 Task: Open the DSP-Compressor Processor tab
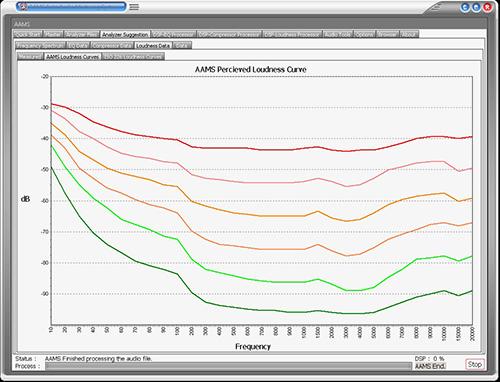tap(229, 34)
